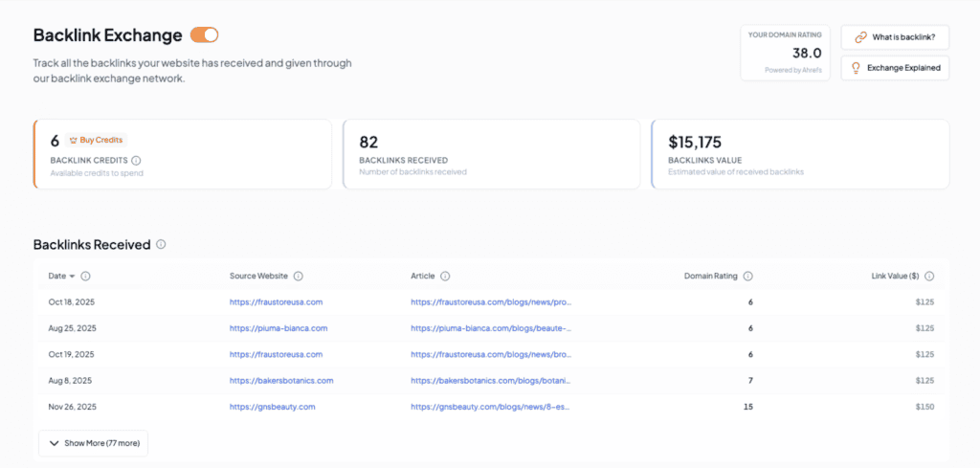Screen dimensions: 980x468
Task: Open the piuma-bianca.com source website link
Action: [x=278, y=328]
